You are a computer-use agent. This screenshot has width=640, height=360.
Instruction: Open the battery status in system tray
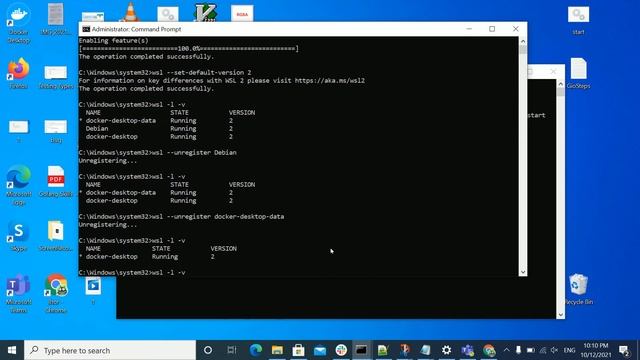click(531, 350)
